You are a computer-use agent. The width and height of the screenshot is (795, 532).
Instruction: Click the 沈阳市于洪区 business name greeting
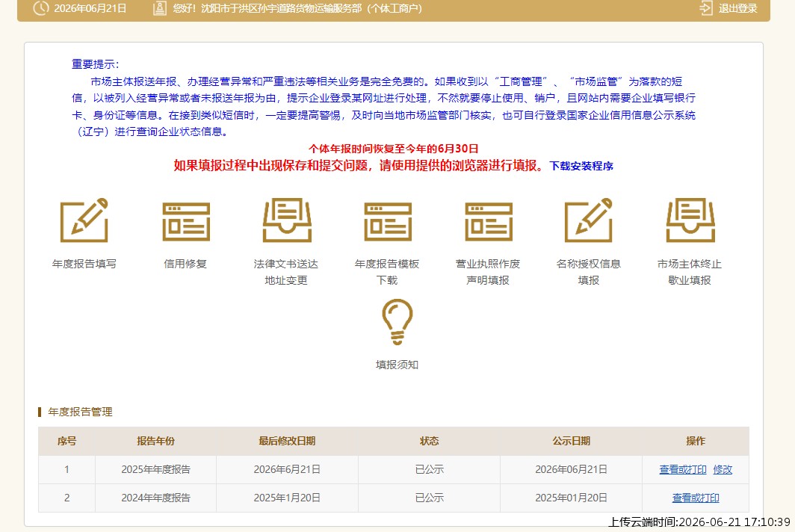pos(297,8)
